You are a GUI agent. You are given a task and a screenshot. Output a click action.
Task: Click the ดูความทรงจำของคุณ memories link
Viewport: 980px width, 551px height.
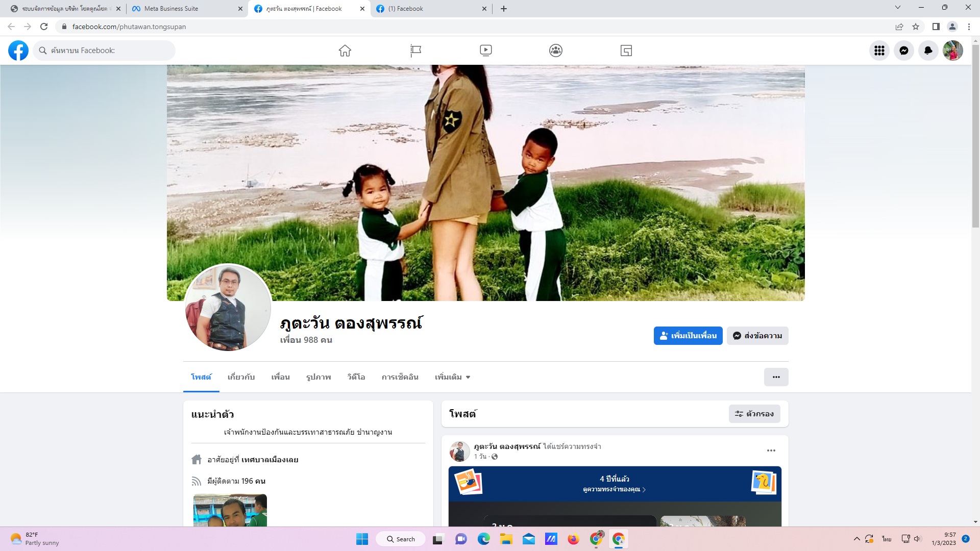click(x=614, y=489)
